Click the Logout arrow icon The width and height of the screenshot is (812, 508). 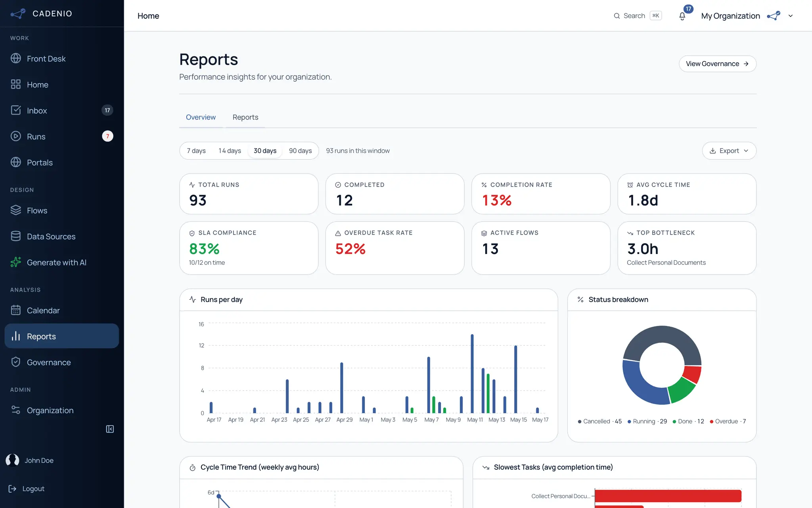click(x=13, y=489)
